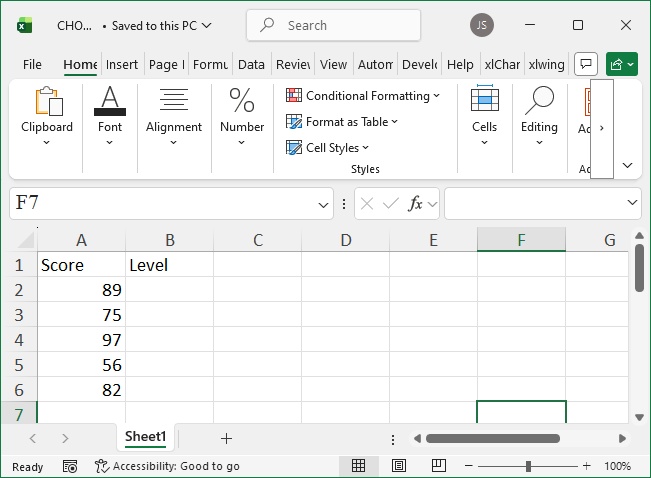Select the cell containing 56
651x478 pixels.
pos(81,364)
